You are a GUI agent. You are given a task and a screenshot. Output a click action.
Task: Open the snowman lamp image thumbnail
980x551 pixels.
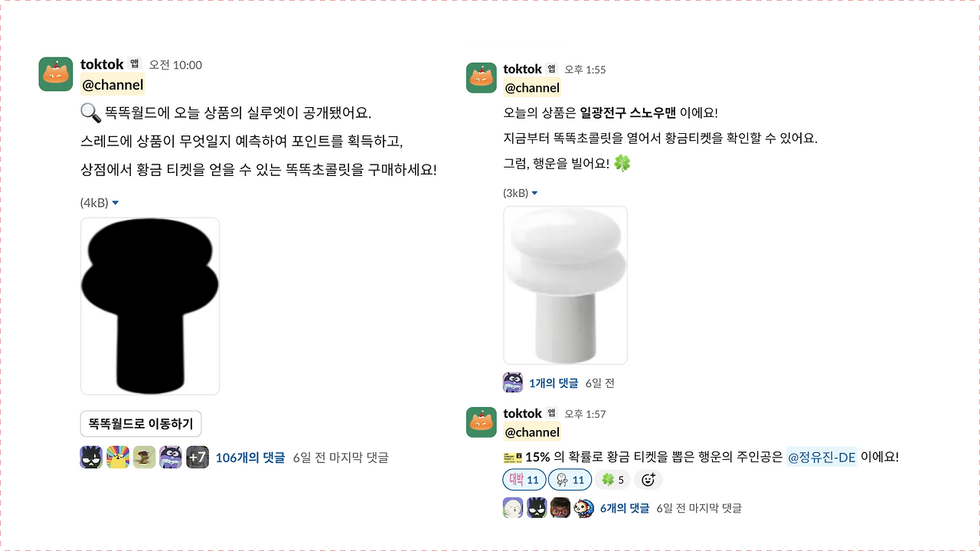pyautogui.click(x=565, y=285)
